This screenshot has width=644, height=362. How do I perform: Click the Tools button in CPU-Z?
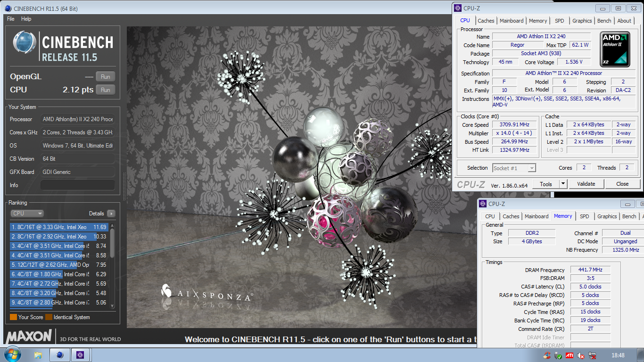pyautogui.click(x=546, y=184)
